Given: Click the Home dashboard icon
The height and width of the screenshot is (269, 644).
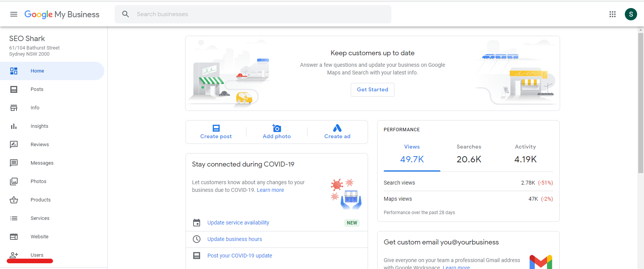Looking at the screenshot, I should pyautogui.click(x=14, y=71).
